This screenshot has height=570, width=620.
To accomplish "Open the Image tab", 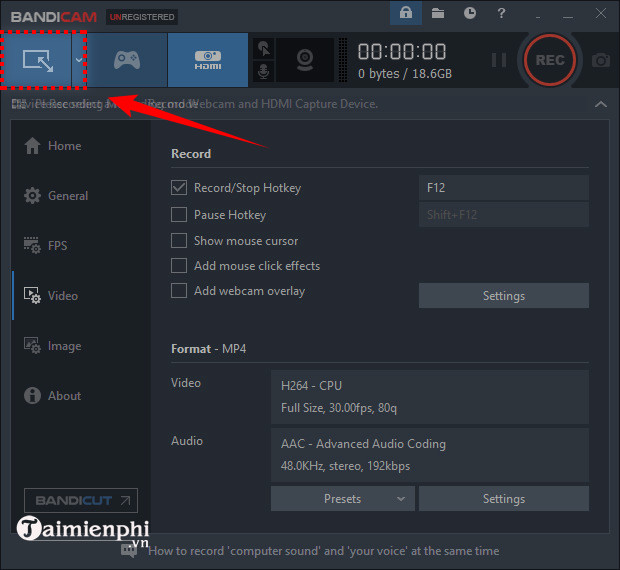I will pyautogui.click(x=53, y=346).
